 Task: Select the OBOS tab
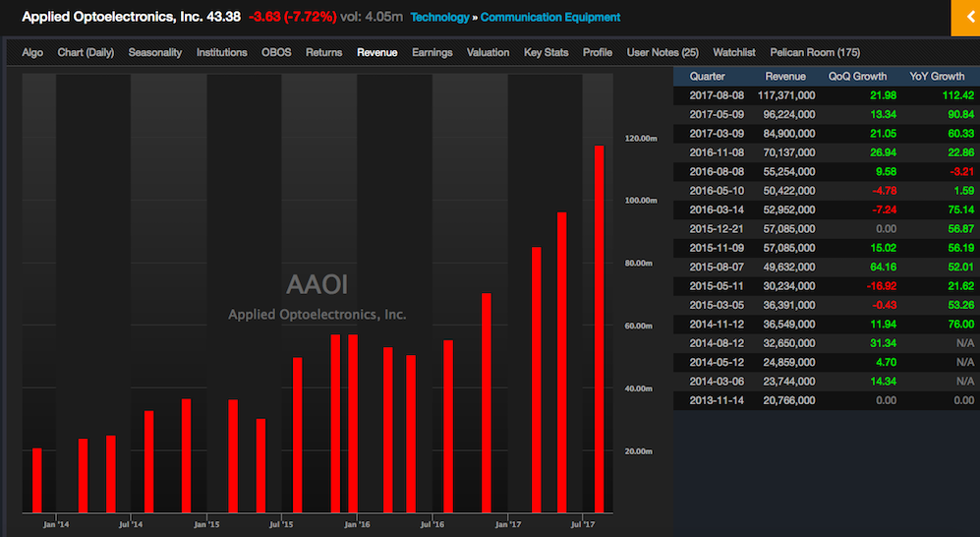tap(276, 52)
